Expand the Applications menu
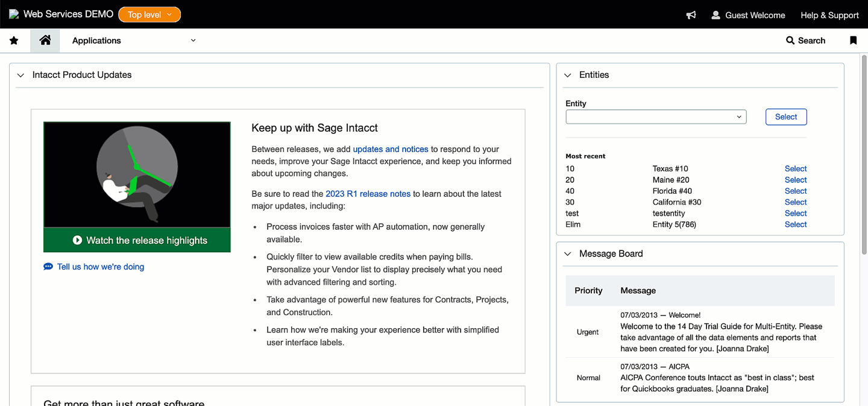 pyautogui.click(x=134, y=40)
